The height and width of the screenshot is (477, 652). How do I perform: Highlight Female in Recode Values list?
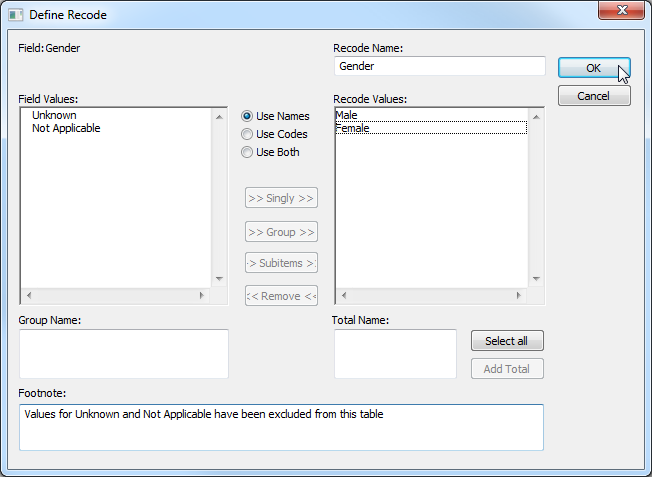point(352,128)
